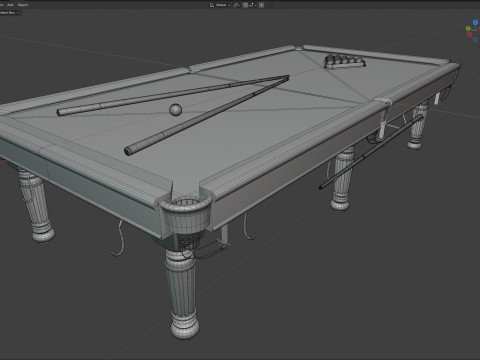The width and height of the screenshot is (480, 360).
Task: Open the Global transform orientation dropdown
Action: point(220,5)
